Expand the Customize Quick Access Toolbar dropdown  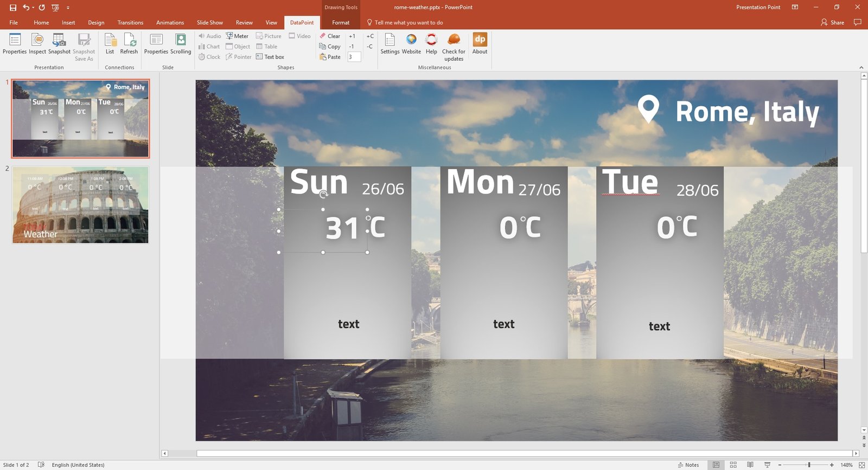coord(68,8)
